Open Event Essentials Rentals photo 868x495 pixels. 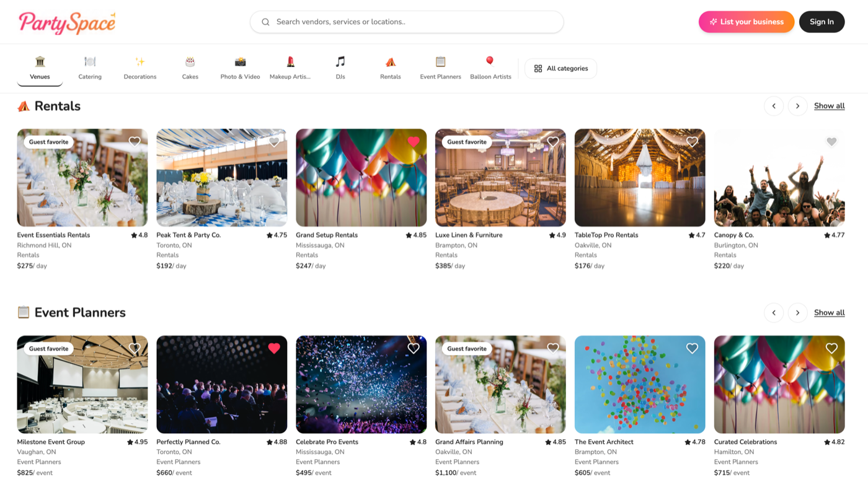coord(82,178)
